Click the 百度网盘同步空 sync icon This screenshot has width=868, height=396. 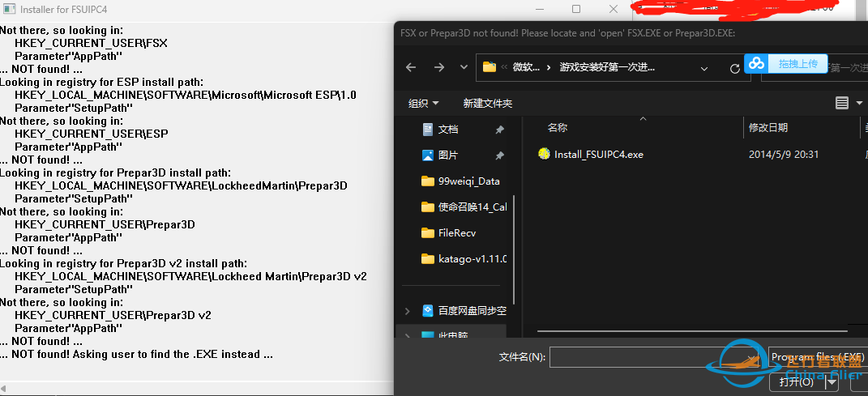(427, 311)
